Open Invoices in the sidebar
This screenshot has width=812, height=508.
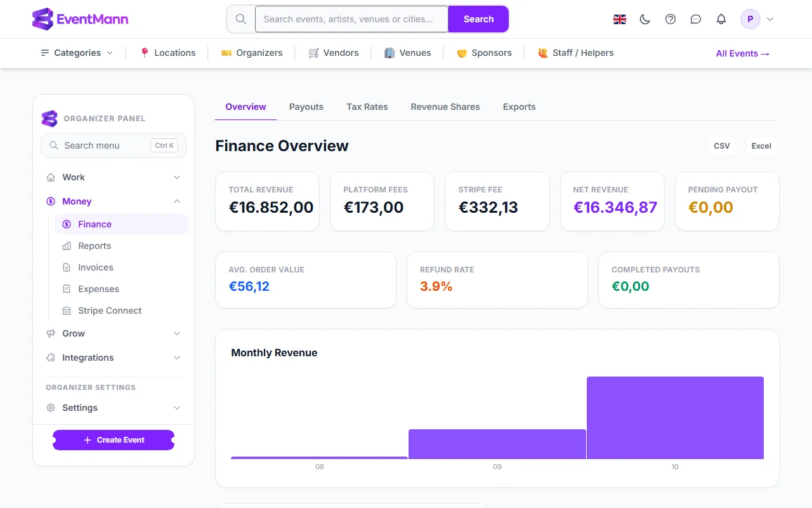pyautogui.click(x=121, y=267)
